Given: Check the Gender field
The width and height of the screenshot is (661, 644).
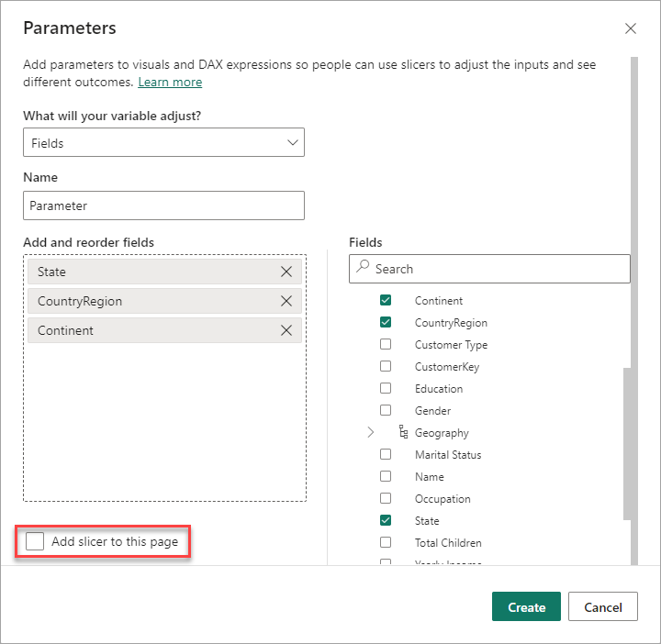Looking at the screenshot, I should pos(386,410).
